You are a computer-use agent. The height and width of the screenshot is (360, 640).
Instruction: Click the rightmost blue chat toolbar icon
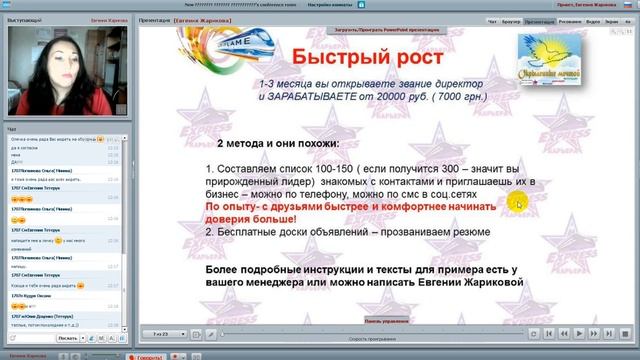122,338
